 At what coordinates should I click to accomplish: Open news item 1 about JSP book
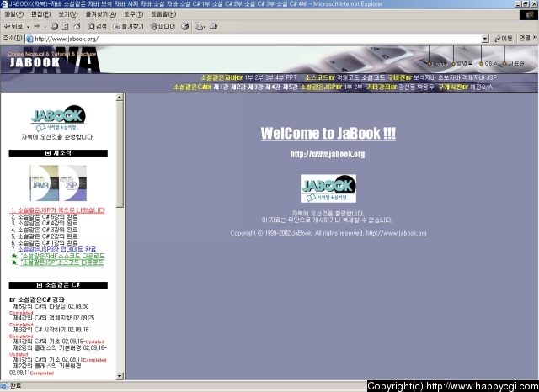[x=57, y=210]
